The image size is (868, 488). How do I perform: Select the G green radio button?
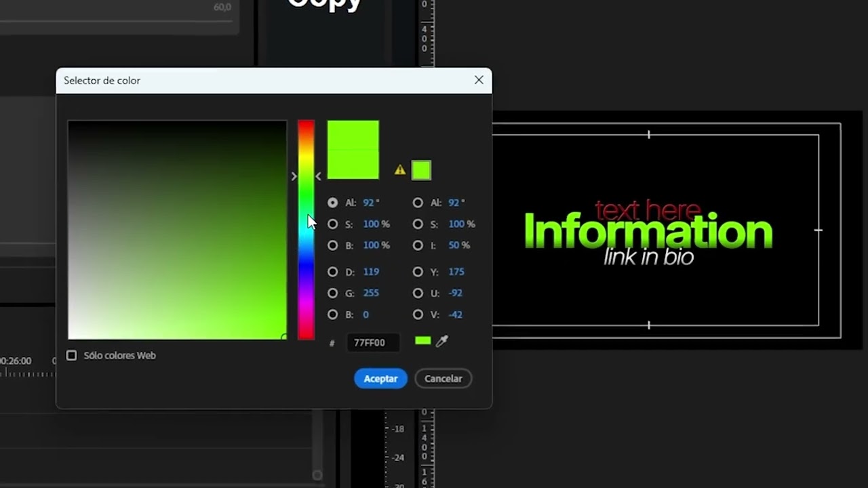332,293
